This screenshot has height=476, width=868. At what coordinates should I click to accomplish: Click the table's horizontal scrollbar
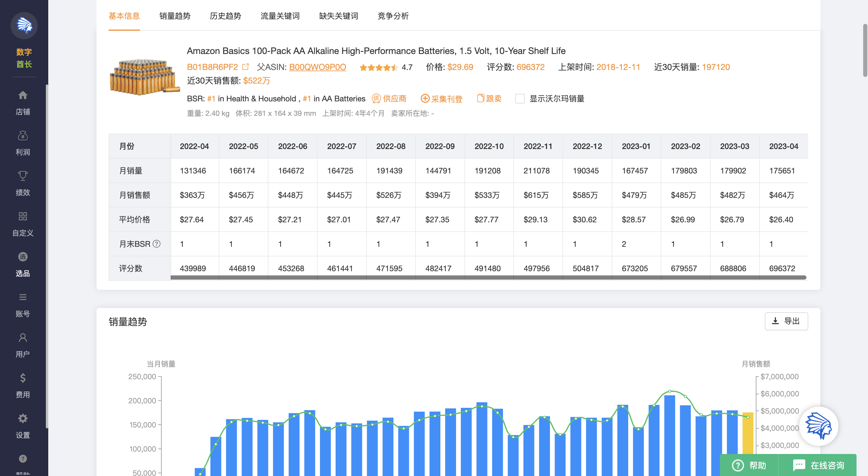tap(488, 278)
